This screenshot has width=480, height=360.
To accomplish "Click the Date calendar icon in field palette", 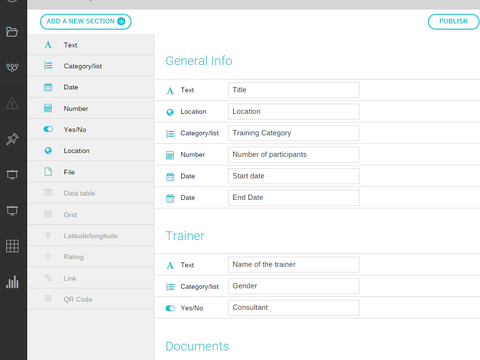I will click(48, 87).
